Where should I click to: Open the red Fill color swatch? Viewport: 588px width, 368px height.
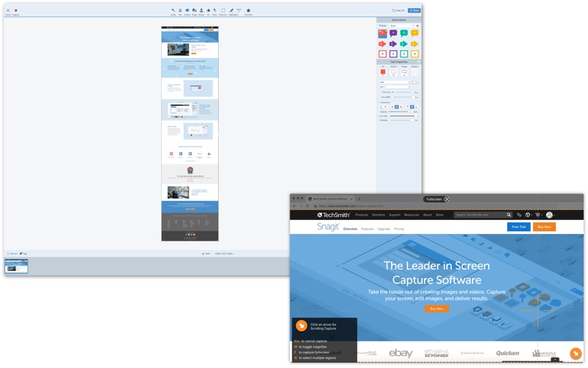point(383,72)
